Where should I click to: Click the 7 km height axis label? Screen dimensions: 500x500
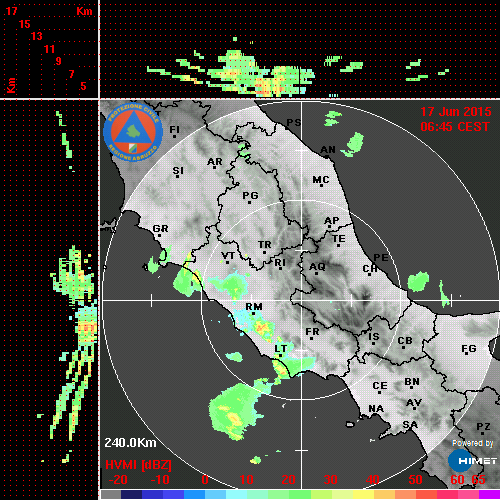click(71, 74)
